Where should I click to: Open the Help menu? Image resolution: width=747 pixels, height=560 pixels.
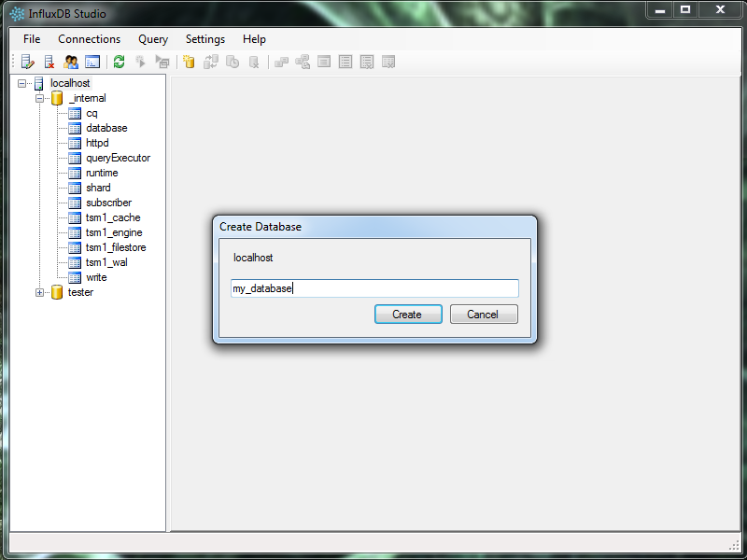[254, 39]
